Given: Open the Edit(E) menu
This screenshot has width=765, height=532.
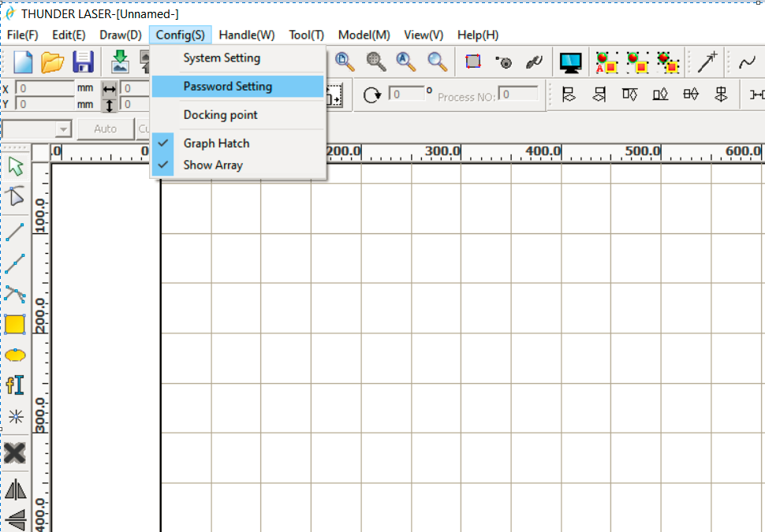Looking at the screenshot, I should click(69, 35).
